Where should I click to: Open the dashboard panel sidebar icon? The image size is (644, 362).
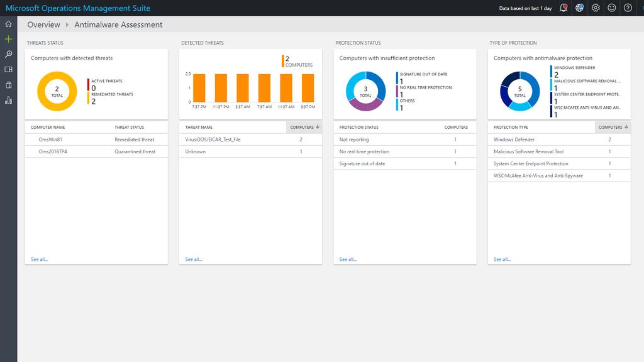click(8, 69)
